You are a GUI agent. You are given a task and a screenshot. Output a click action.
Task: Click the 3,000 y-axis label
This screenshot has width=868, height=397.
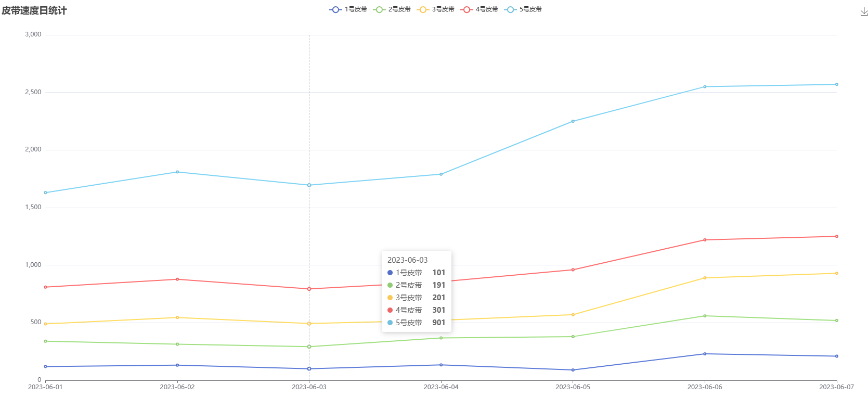[33, 34]
